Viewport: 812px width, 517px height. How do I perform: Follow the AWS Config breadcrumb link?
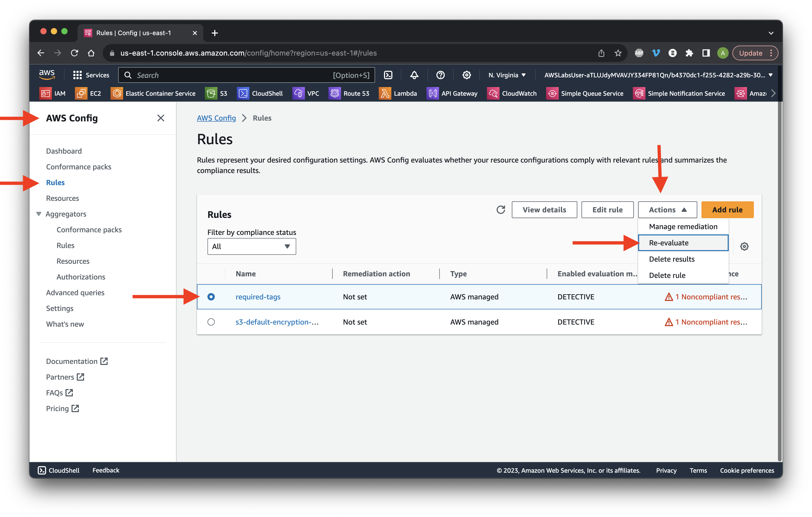216,118
